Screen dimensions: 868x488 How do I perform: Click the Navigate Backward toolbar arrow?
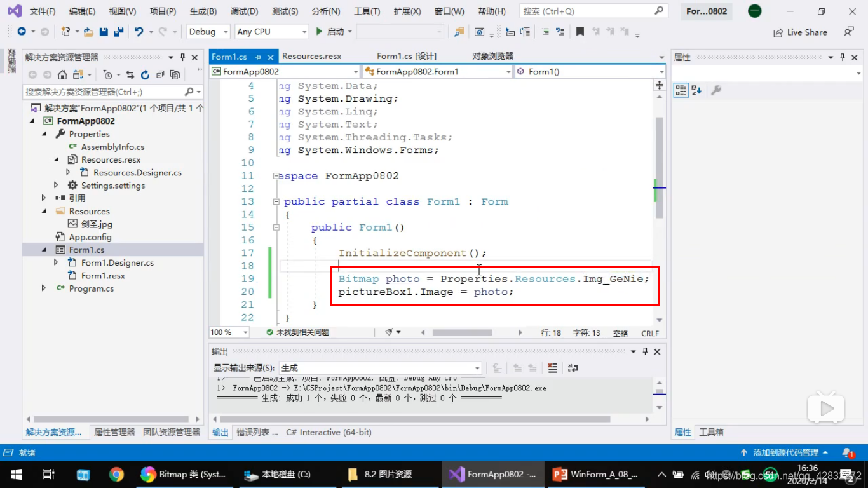tap(22, 32)
